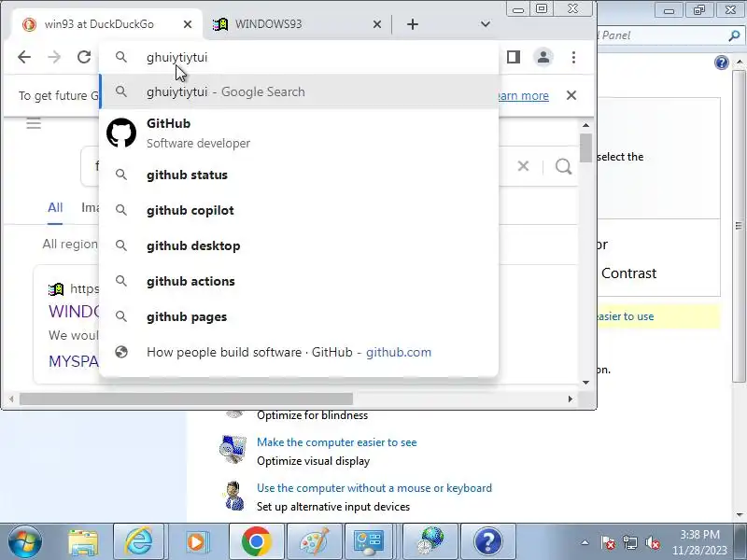Switch to Control Panel taskbar icon

(369, 541)
